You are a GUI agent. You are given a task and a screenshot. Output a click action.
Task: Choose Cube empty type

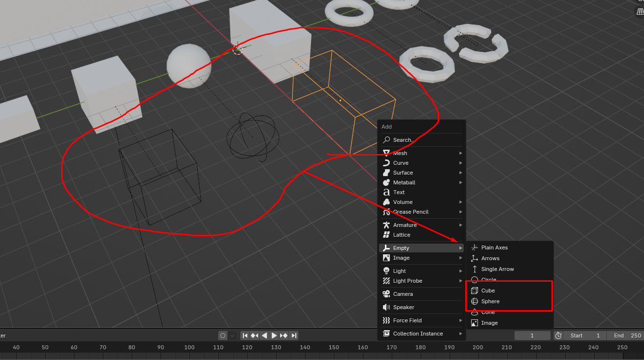tap(510, 291)
